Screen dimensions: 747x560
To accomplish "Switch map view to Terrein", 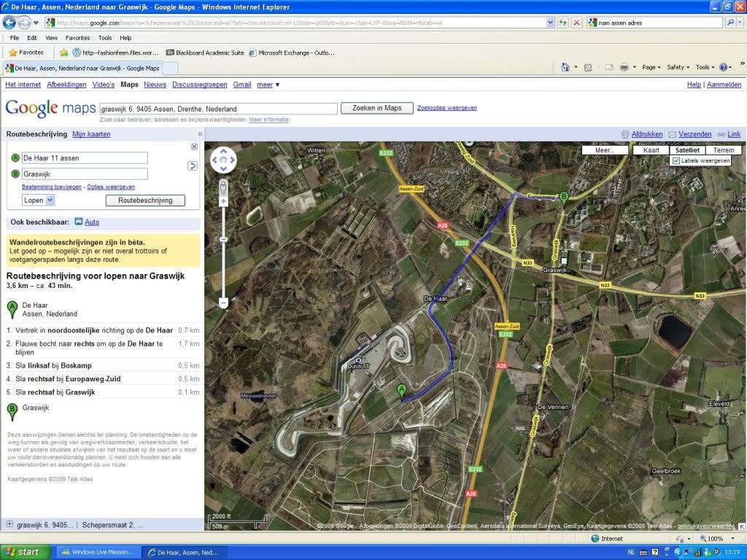I will click(723, 150).
